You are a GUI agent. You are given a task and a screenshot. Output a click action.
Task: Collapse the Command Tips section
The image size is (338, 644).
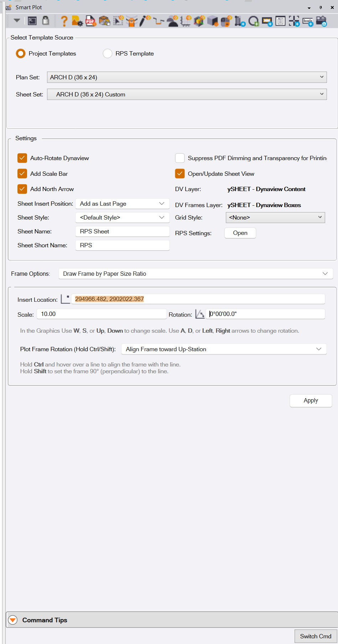13,620
